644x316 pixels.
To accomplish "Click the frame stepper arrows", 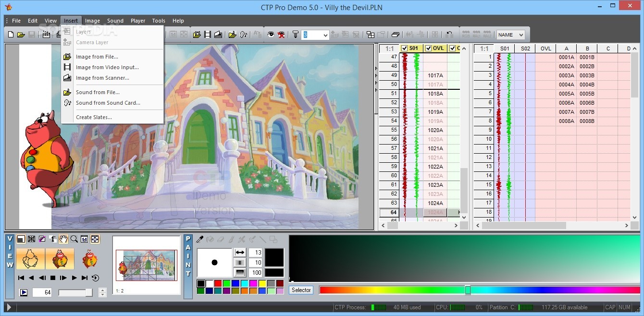I will (102, 292).
